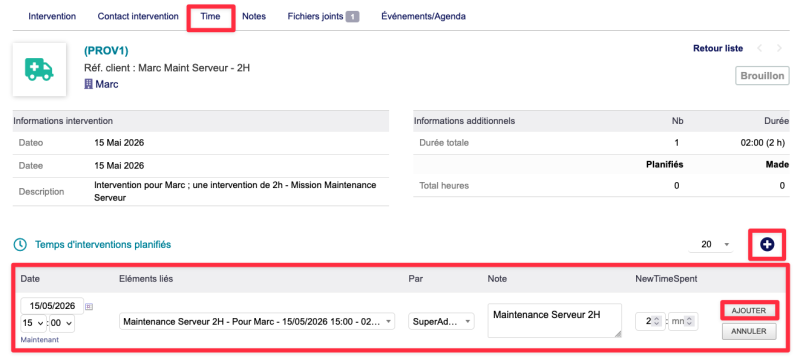
Task: Open the hour dropdown showing 15
Action: pyautogui.click(x=33, y=324)
